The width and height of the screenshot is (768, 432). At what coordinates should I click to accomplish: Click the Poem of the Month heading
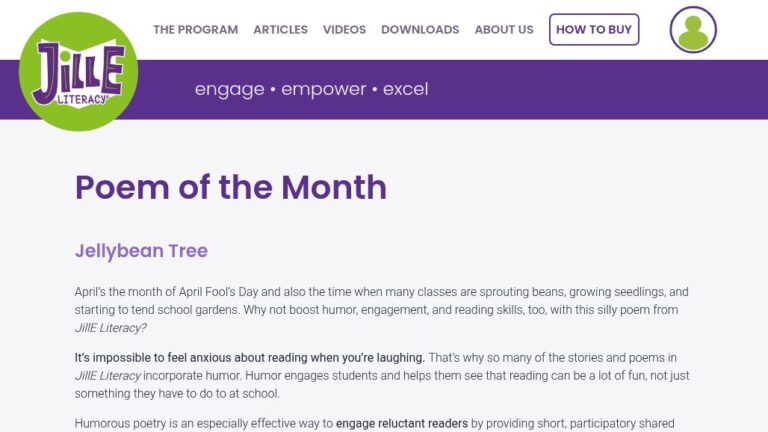231,187
